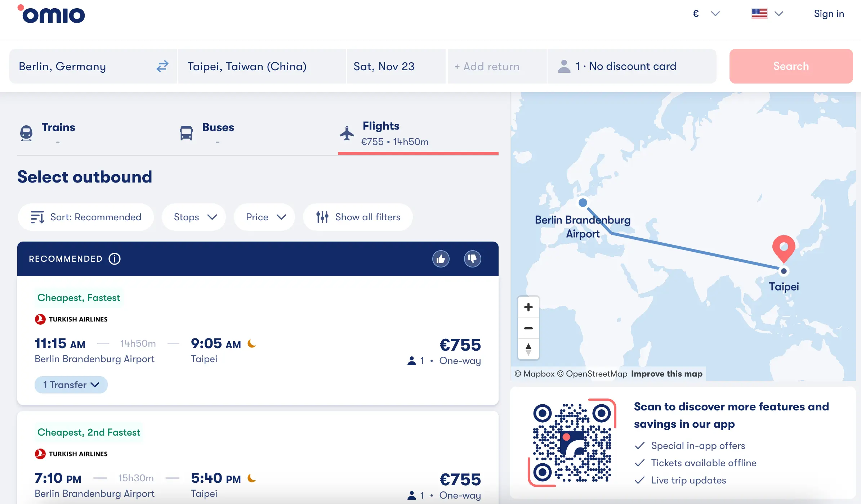The height and width of the screenshot is (504, 861).
Task: Expand the 1 Transfer details
Action: click(x=70, y=384)
